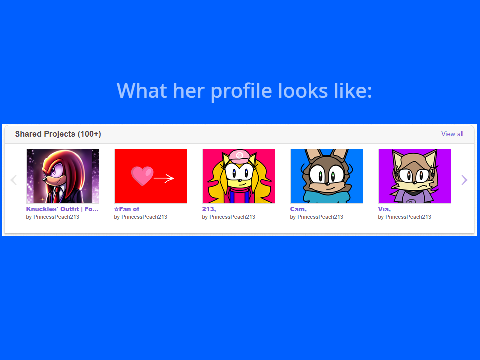Click the author name under '213,' project
The width and height of the screenshot is (480, 360).
click(232, 217)
